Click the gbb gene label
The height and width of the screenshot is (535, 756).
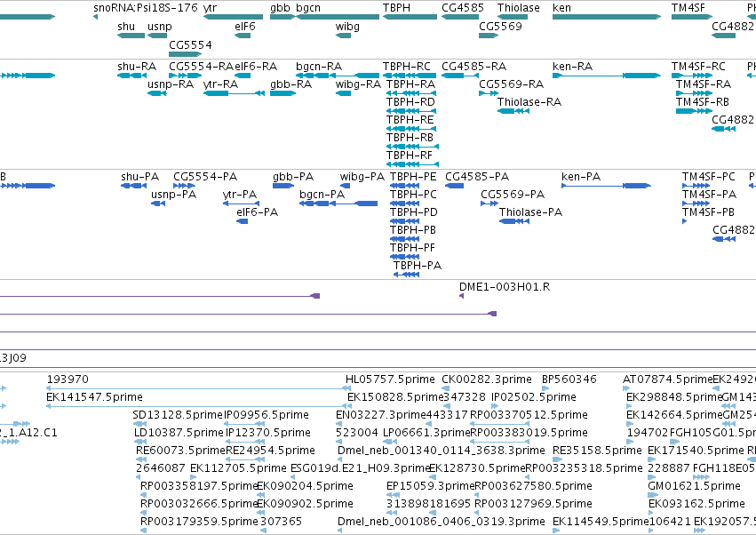point(280,8)
